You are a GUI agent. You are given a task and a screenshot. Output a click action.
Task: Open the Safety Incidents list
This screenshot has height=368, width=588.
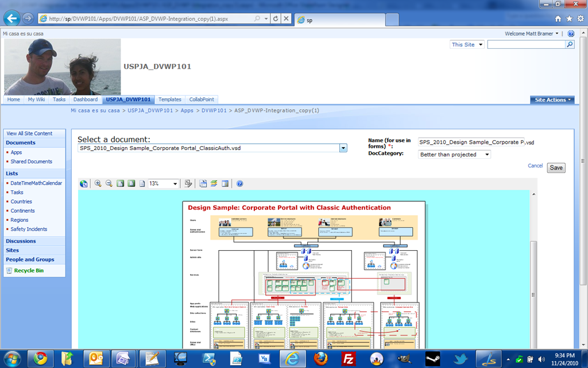[x=29, y=229]
